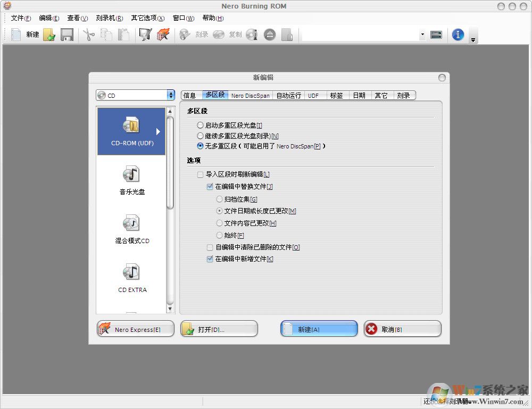Screen dimensions: 532x409
Task: Open the 刻录机 menu
Action: click(x=110, y=18)
